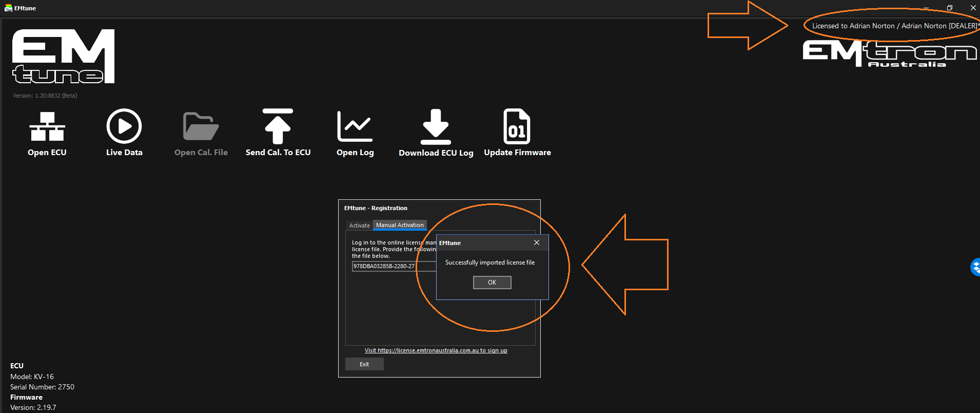Click the Serial Number: 2750 text
The height and width of the screenshot is (413, 980).
(42, 387)
